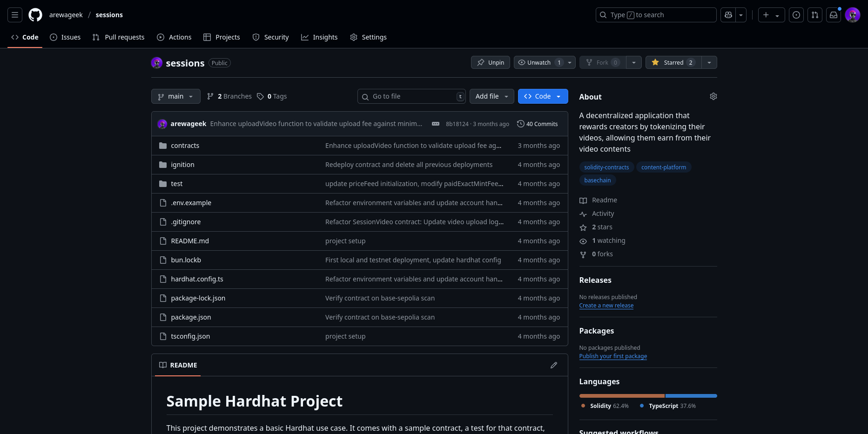This screenshot has width=868, height=434.
Task: Unpin the sessions repository
Action: coord(490,62)
